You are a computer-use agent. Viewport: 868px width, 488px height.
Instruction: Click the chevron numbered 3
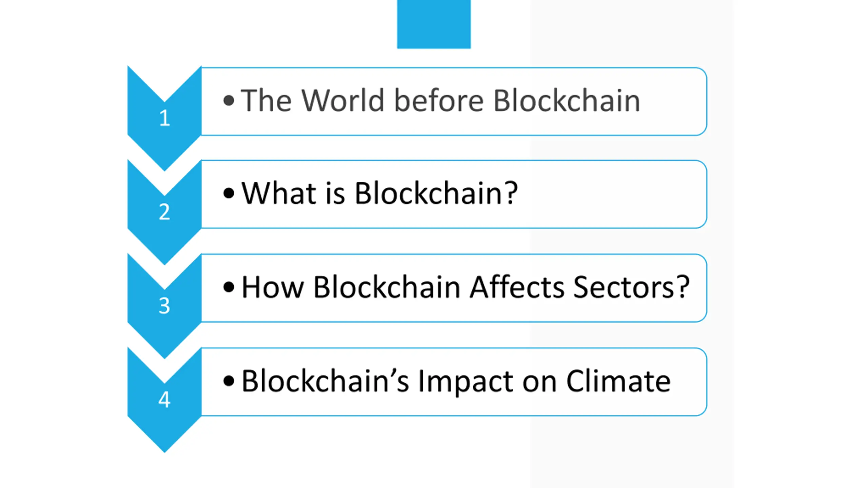click(164, 306)
